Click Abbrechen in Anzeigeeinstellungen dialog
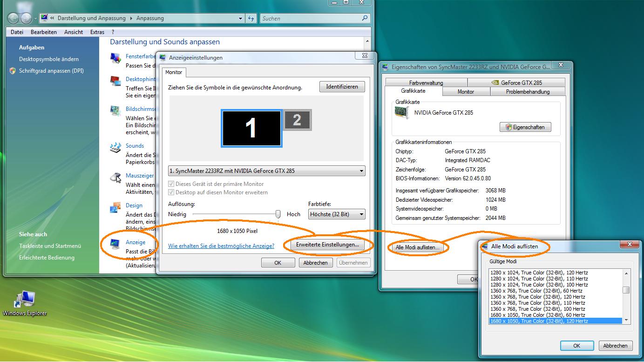The width and height of the screenshot is (644, 362). (x=315, y=263)
